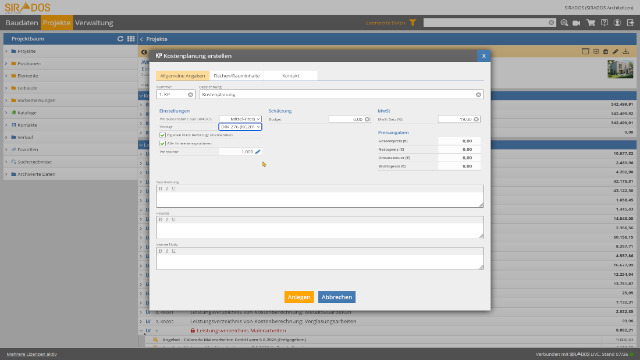Click the window layout icon in project toolbar
Image resolution: width=640 pixels, height=360 pixels.
click(585, 51)
